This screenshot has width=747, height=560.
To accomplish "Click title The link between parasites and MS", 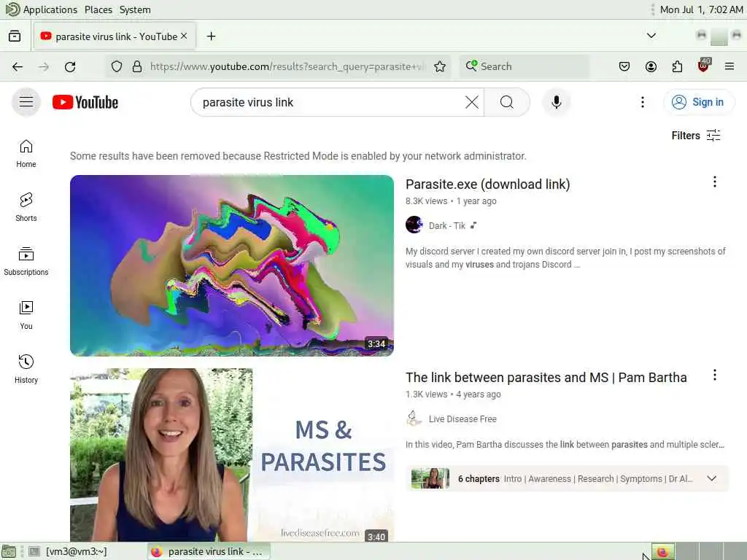I will 546,378.
